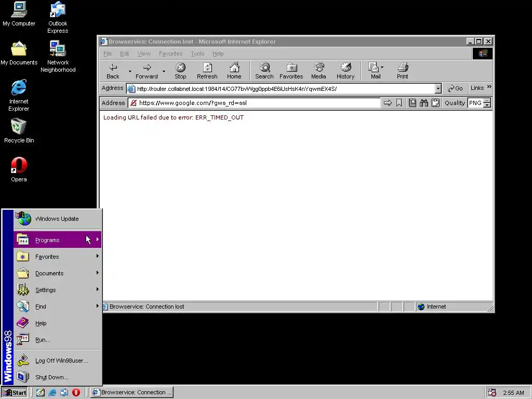The width and height of the screenshot is (532, 399).
Task: Click the Quality value field showing PNG
Action: click(476, 103)
